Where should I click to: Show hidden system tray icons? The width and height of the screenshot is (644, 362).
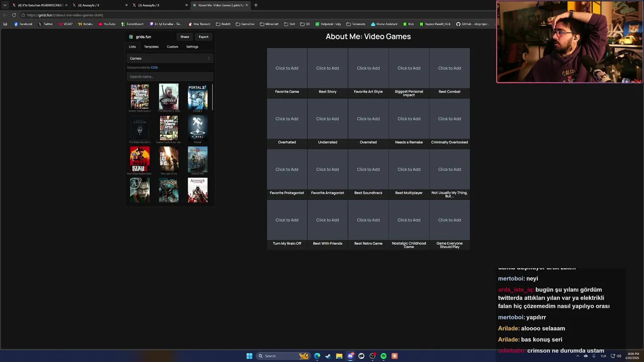578,356
